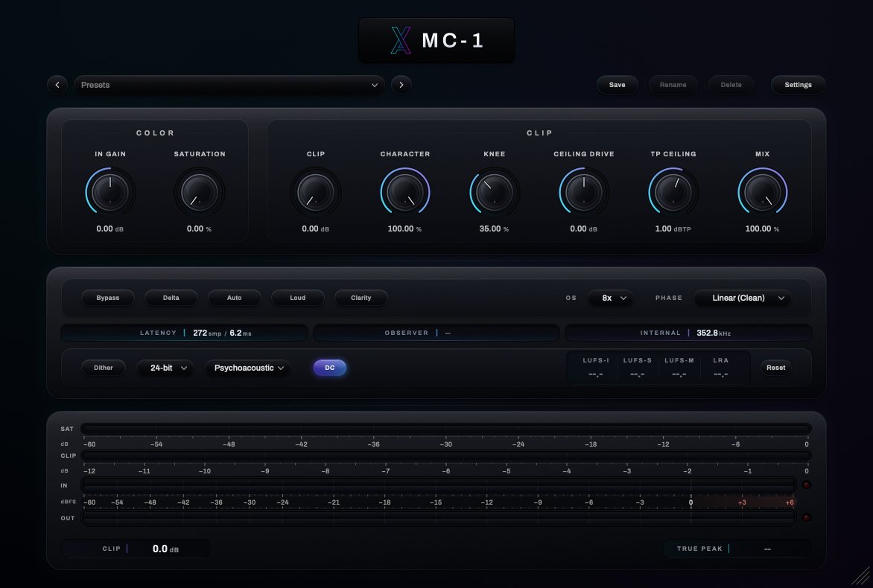
Task: Click the KNEE 35.00 % value
Action: pyautogui.click(x=495, y=229)
